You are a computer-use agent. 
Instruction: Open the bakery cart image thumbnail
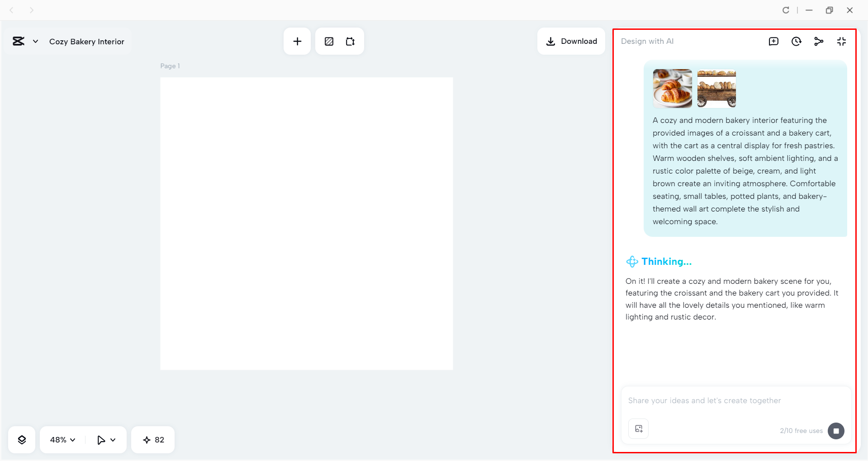tap(716, 88)
